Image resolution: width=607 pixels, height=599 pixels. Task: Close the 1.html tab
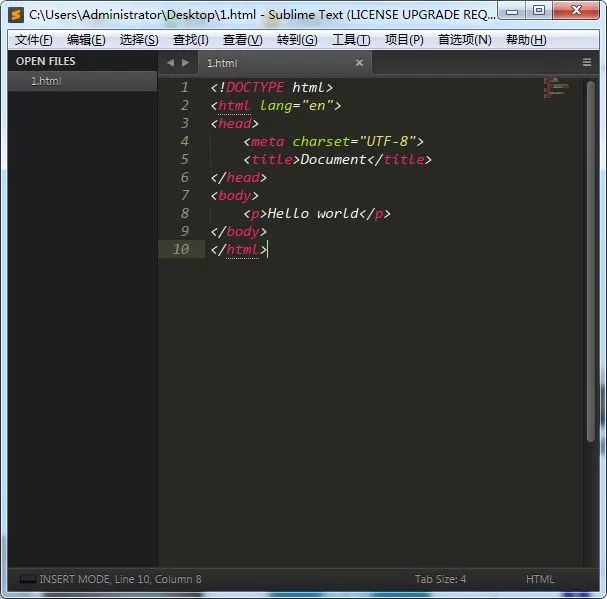(359, 62)
